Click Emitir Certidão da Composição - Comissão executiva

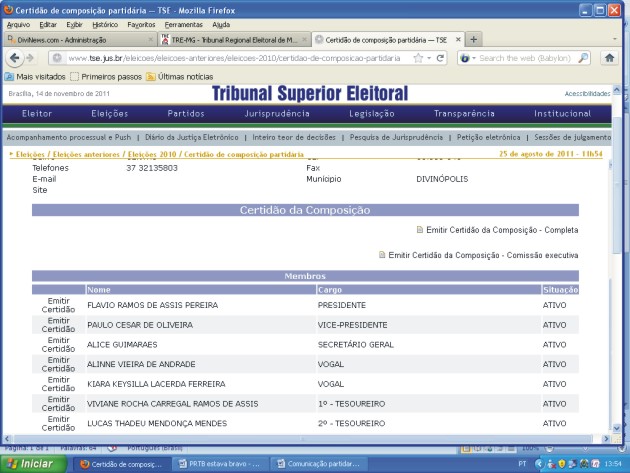tap(483, 255)
